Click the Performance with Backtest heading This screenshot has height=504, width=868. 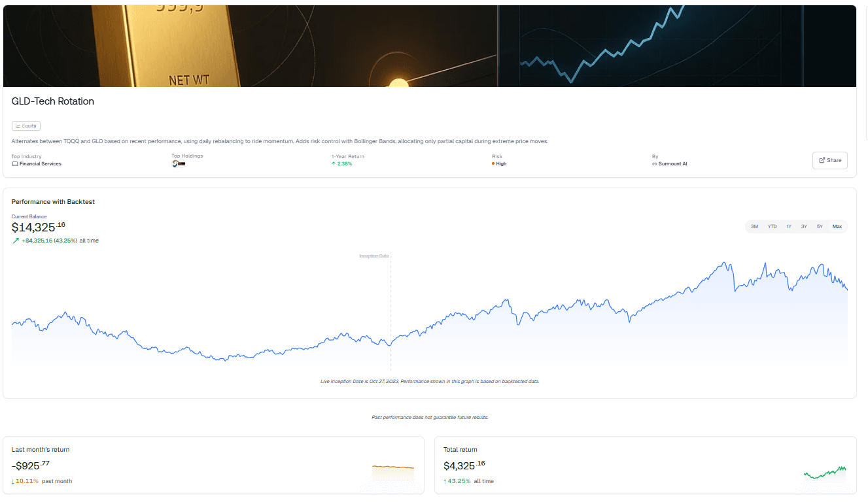click(53, 202)
